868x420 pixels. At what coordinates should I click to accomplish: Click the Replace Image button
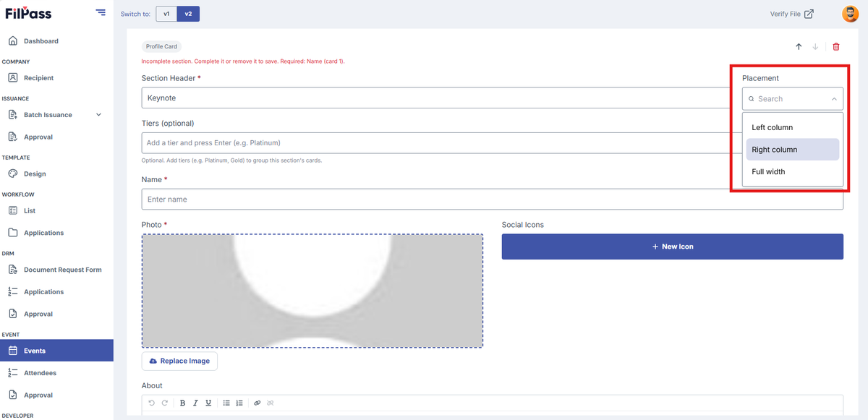click(x=179, y=361)
